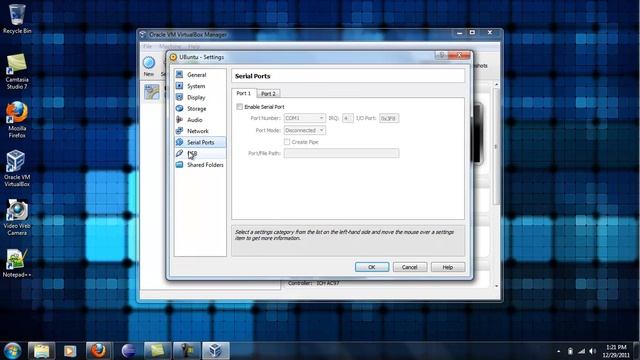Switch to VirtualBox in the taskbar

tap(216, 351)
